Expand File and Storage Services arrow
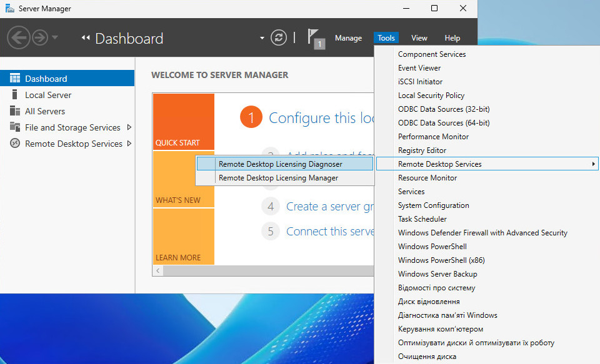 [129, 127]
